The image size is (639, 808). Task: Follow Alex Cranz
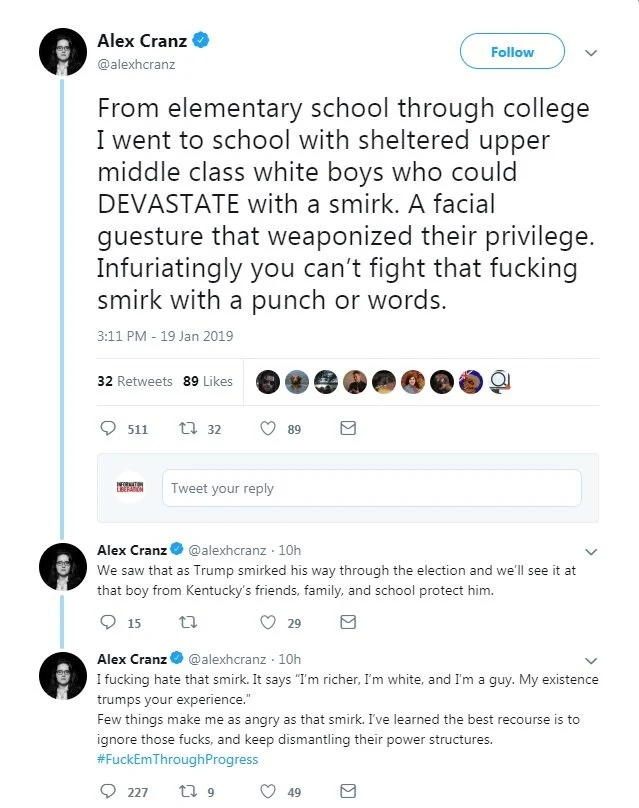click(511, 52)
